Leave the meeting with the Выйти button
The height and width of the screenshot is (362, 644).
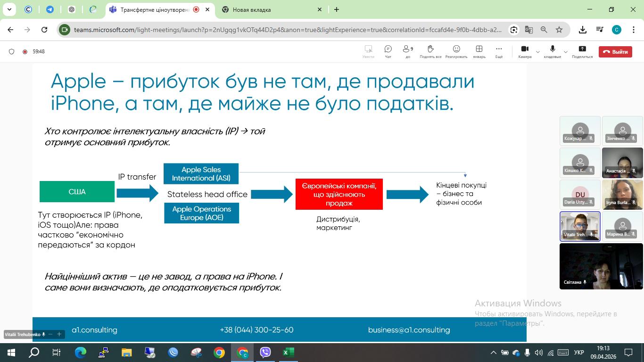point(615,52)
